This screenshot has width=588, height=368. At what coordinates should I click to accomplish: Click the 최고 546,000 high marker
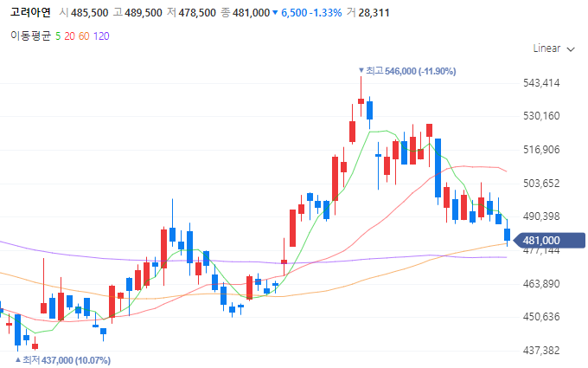tap(407, 71)
